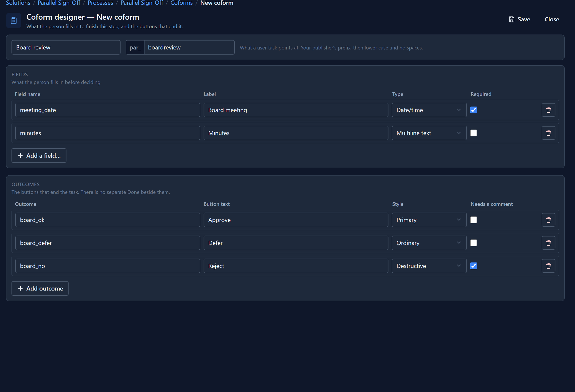Enable Needs a comment for board_defer

tap(474, 243)
